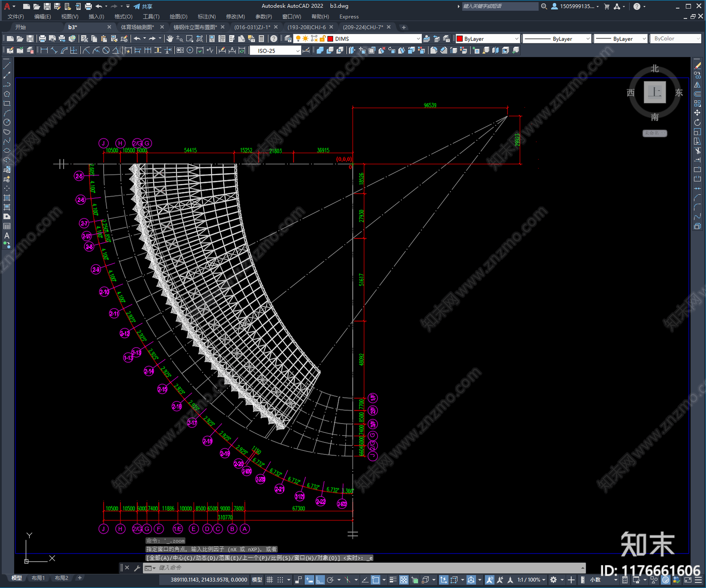Click the Undo arrow in standard toolbar
706x588 pixels.
click(137, 39)
